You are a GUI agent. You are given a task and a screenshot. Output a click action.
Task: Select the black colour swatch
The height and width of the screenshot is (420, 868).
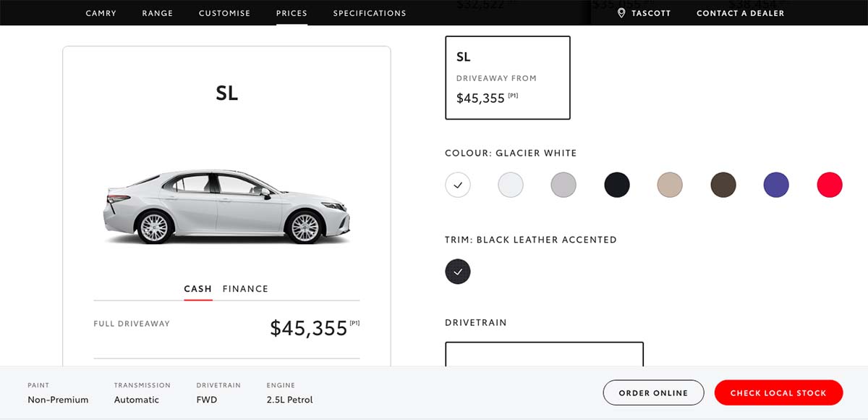pyautogui.click(x=617, y=185)
